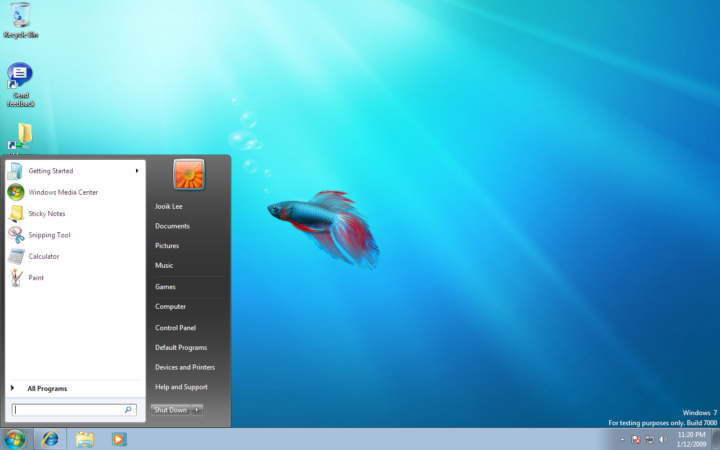Click the user account picture
Screen dimensions: 720x450
189,174
